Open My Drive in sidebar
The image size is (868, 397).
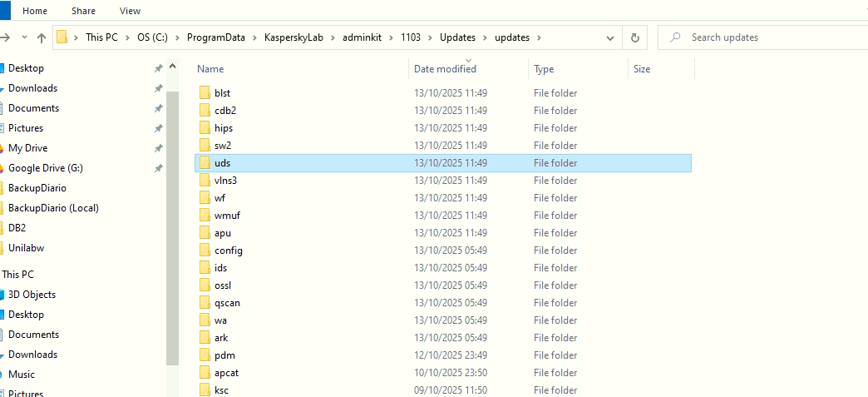tap(27, 148)
